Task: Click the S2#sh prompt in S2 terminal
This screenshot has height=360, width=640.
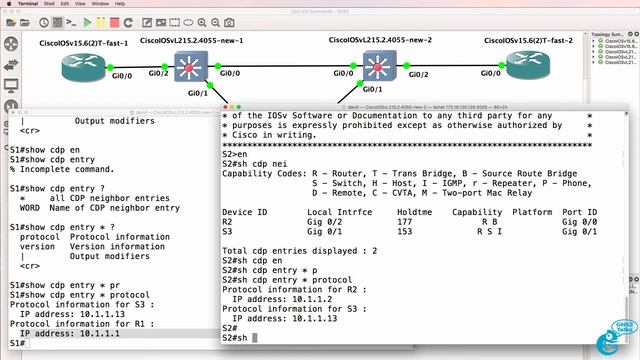Action: [x=235, y=338]
